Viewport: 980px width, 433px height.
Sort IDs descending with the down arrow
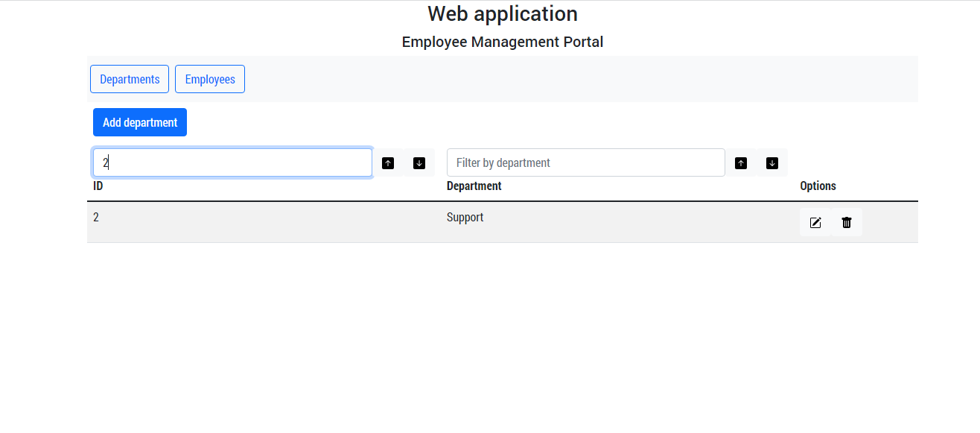419,162
